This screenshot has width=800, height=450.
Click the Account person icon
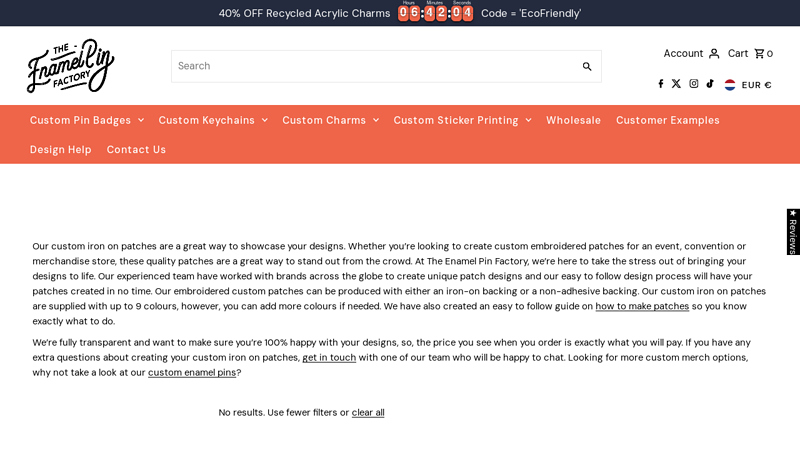coord(714,54)
